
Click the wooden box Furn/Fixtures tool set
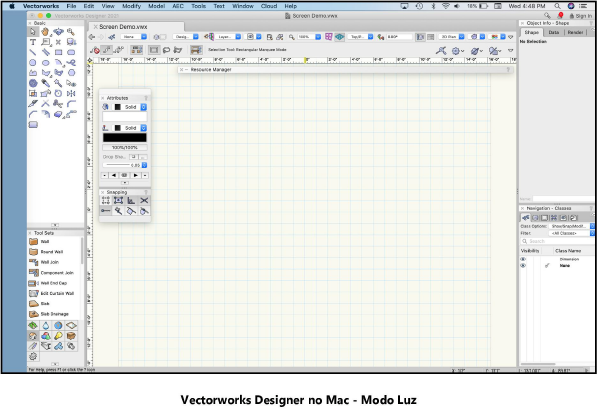click(71, 336)
